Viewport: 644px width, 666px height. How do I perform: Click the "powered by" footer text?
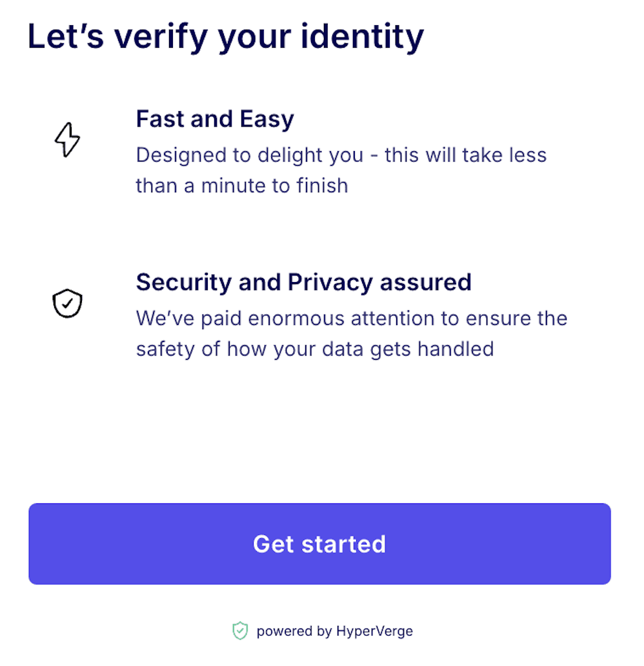coord(294,631)
